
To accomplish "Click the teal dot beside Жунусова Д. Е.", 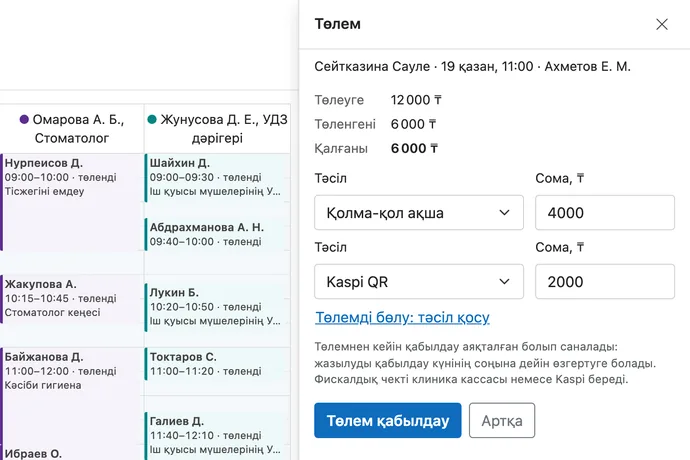I will click(x=152, y=119).
